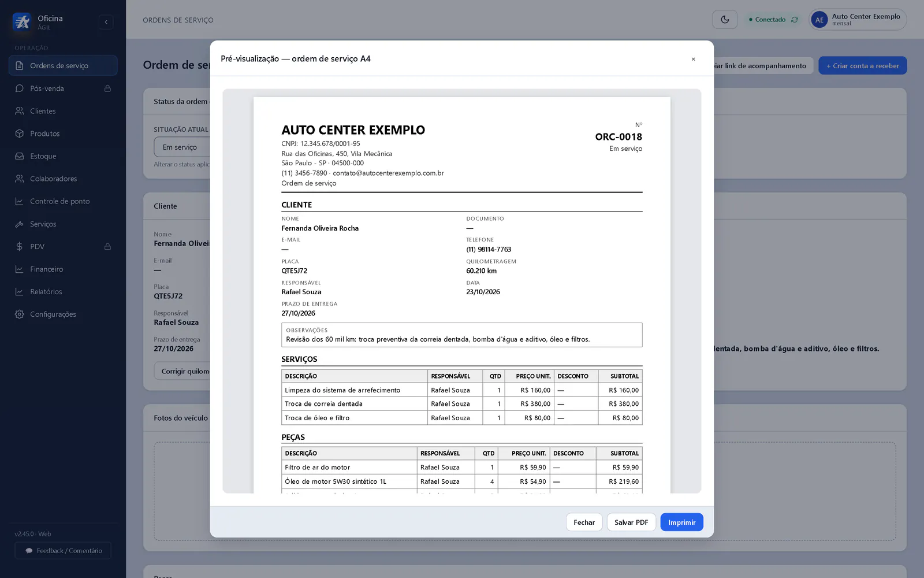Click the Óleo de motor 5W30 sintético 1L row
Screen dimensions: 924x578
tap(462, 481)
